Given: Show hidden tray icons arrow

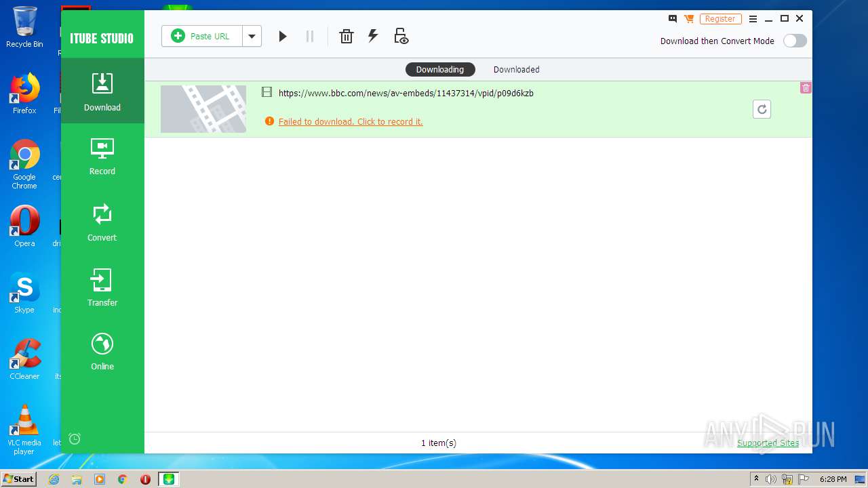Looking at the screenshot, I should tap(756, 479).
